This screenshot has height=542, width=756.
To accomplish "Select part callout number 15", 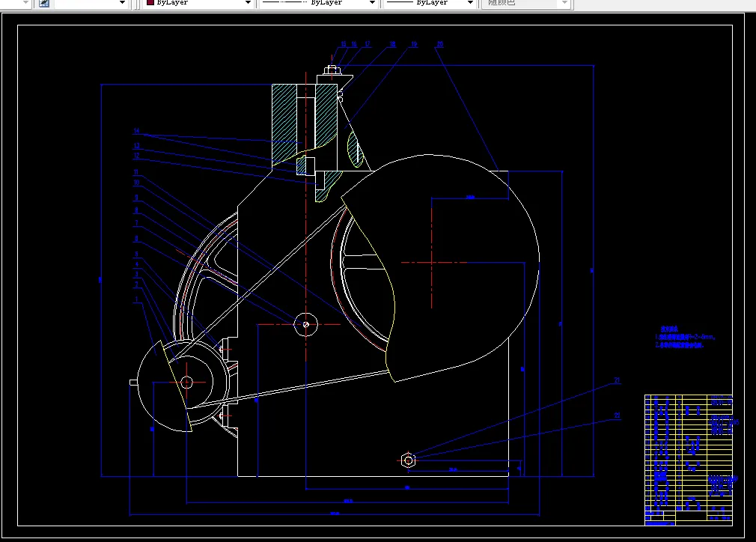I will [x=344, y=44].
